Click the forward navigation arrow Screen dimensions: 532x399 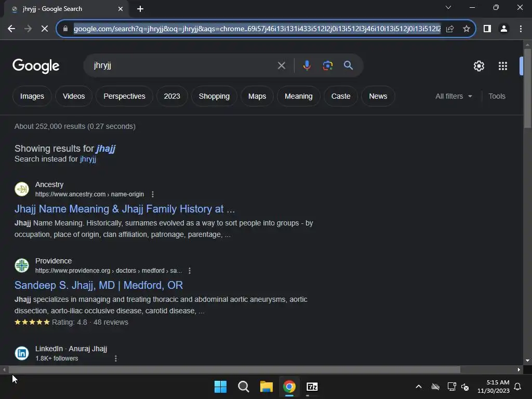coord(28,29)
